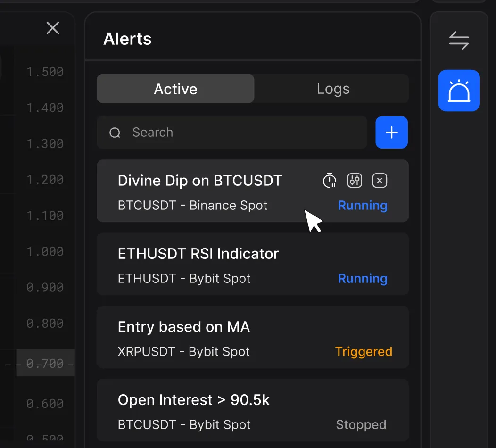Open settings for Divine Dip alert
The image size is (496, 448).
point(355,180)
